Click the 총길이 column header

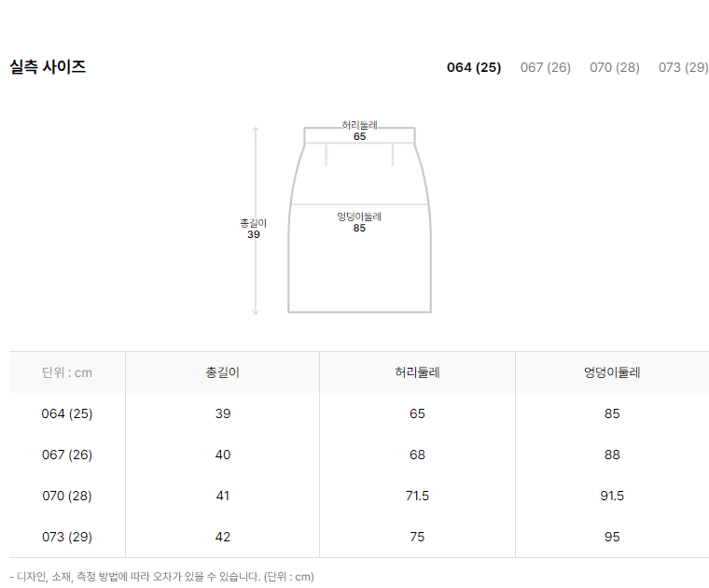tap(222, 372)
